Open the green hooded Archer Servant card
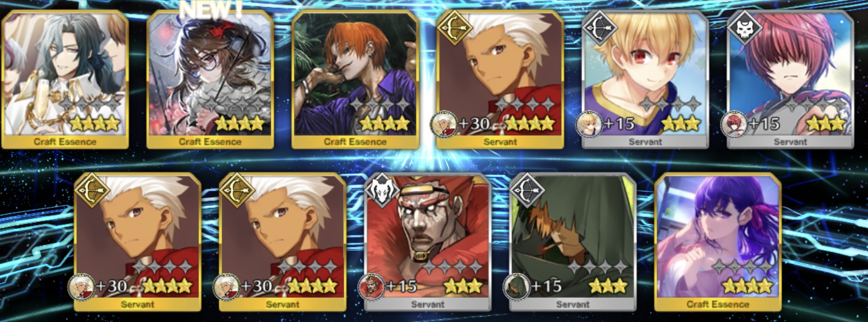 573,242
